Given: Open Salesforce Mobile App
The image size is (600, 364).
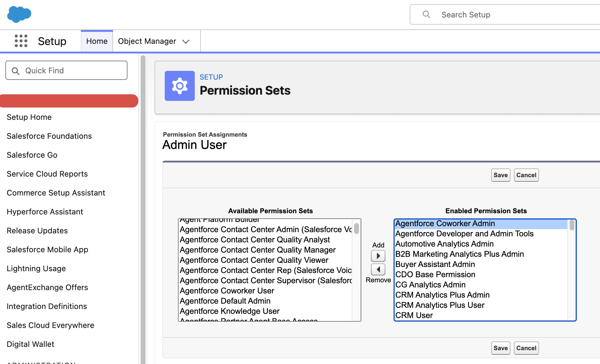Looking at the screenshot, I should pyautogui.click(x=47, y=250).
